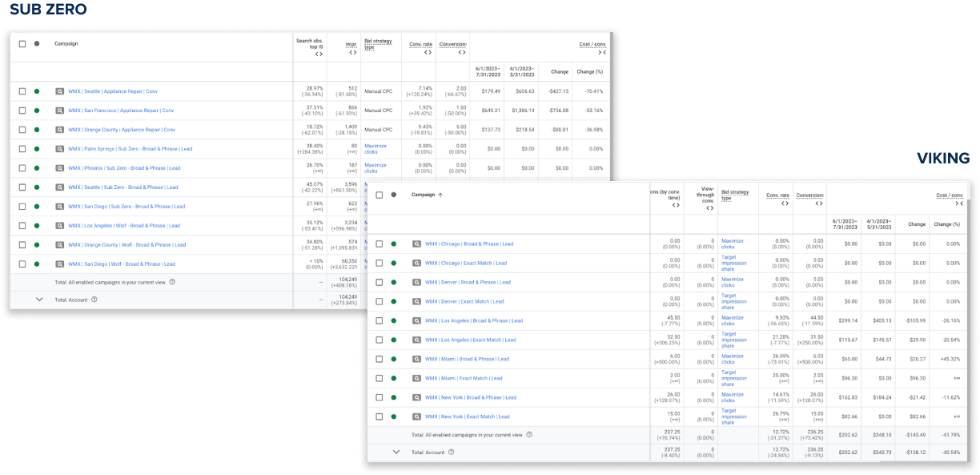
Task: Click the search icon beside Denver Exact Match campaign
Action: 416,301
